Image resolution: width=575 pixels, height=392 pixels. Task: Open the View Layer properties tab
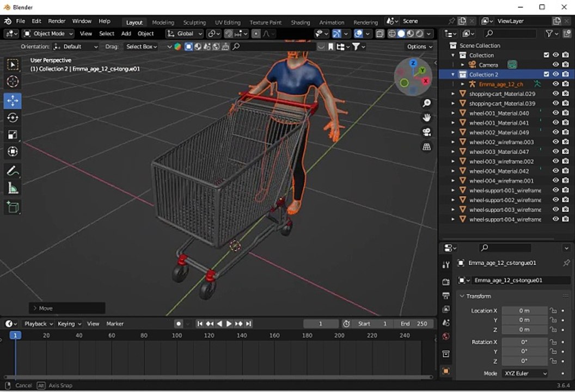(x=446, y=309)
